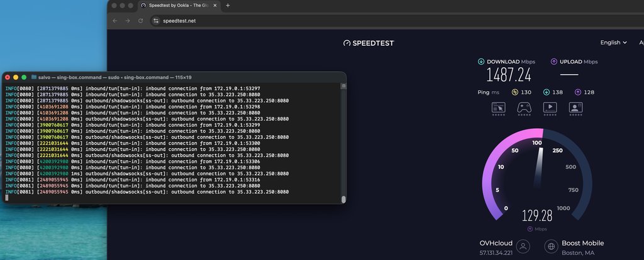Click the video chat rating icon
The width and height of the screenshot is (644, 260).
pyautogui.click(x=575, y=107)
